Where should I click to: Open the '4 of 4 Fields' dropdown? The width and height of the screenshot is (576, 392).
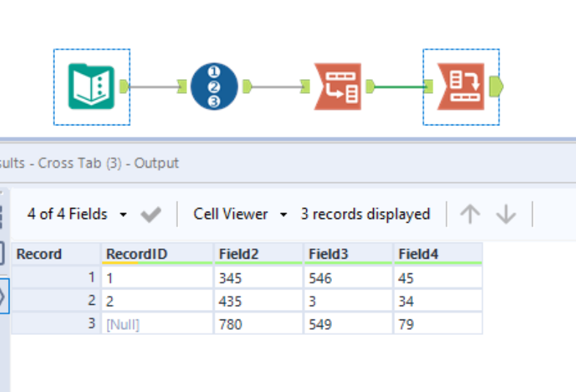click(x=76, y=215)
